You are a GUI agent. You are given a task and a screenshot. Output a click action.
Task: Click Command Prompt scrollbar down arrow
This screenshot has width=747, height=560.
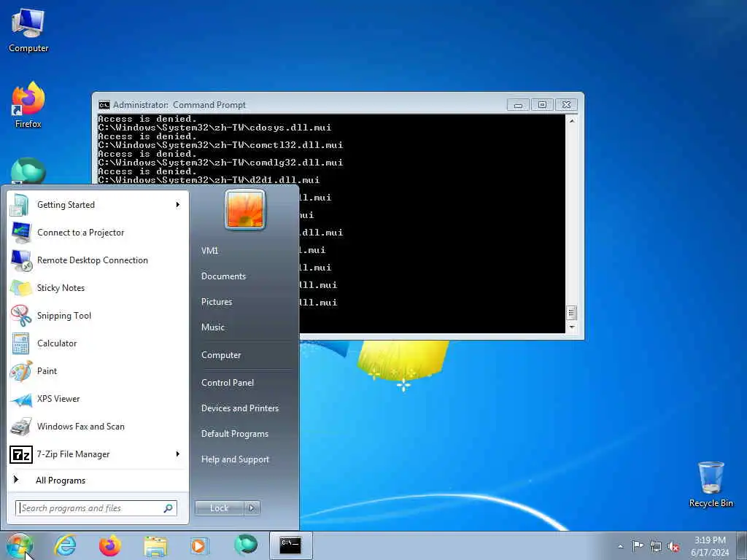pyautogui.click(x=572, y=327)
